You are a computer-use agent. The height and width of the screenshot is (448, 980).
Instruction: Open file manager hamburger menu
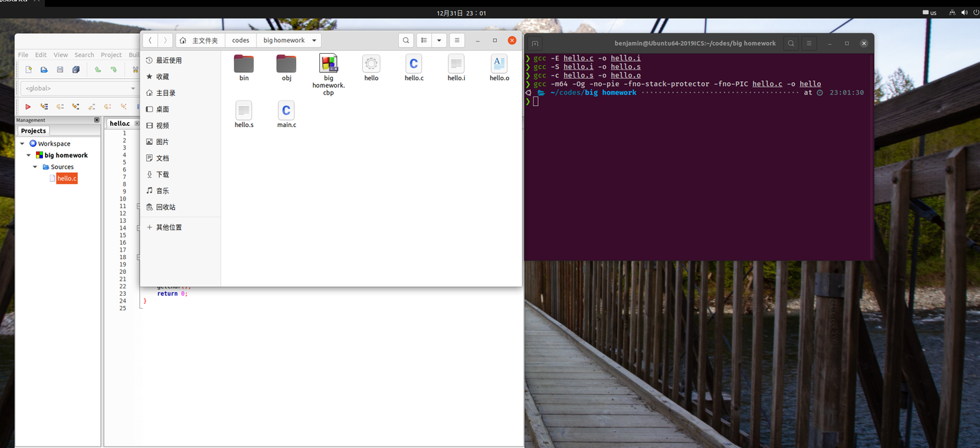[457, 40]
